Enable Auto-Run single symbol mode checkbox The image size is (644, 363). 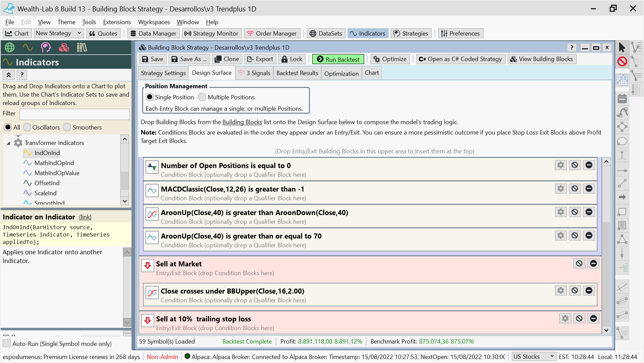coord(7,344)
